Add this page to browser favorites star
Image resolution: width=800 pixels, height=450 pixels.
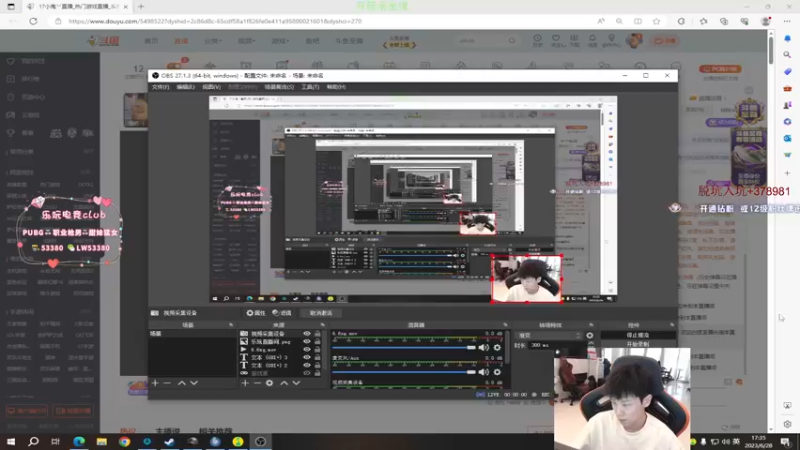657,21
